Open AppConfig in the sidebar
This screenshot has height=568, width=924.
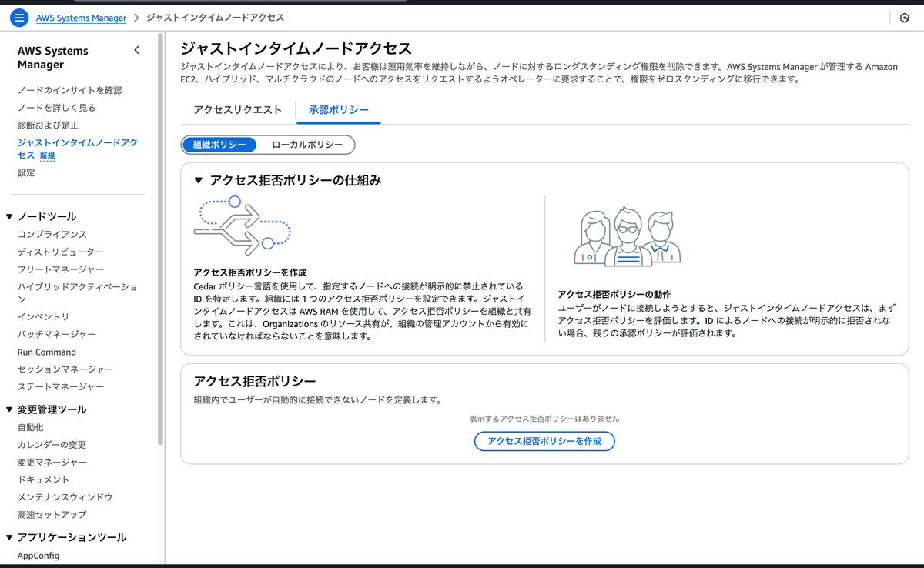pyautogui.click(x=38, y=556)
